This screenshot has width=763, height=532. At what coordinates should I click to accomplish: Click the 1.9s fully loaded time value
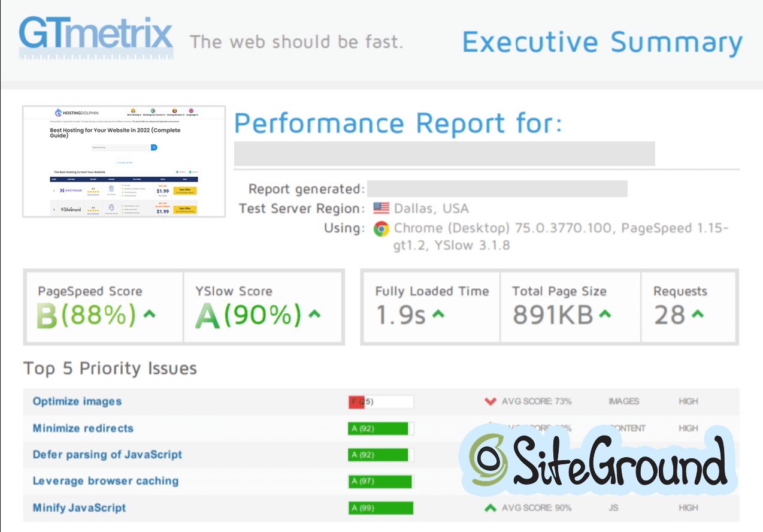(x=401, y=315)
